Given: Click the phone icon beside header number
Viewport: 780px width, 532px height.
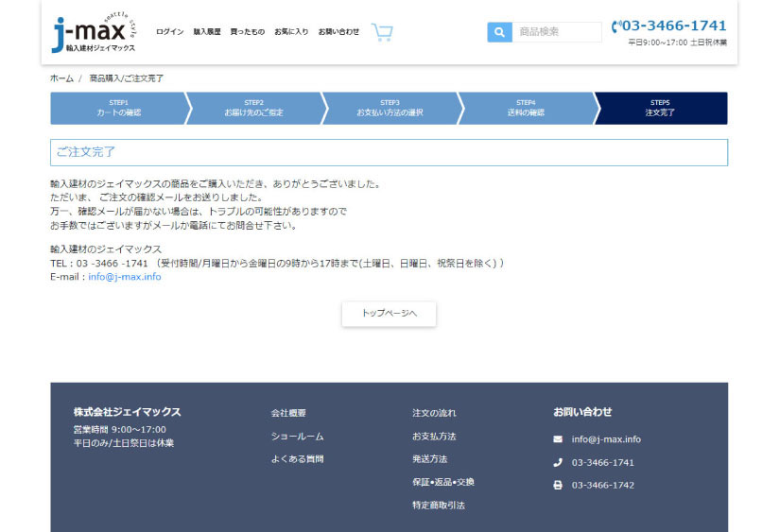Looking at the screenshot, I should coord(616,26).
